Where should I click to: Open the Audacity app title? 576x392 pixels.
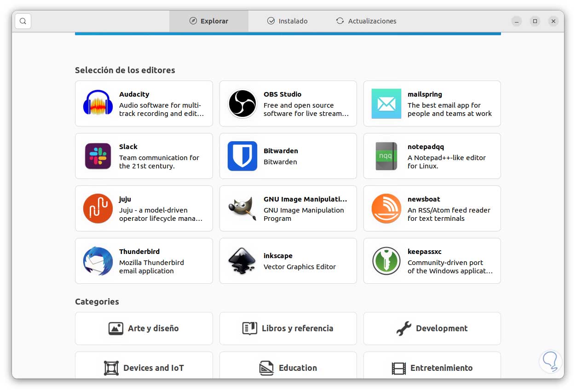click(x=134, y=94)
